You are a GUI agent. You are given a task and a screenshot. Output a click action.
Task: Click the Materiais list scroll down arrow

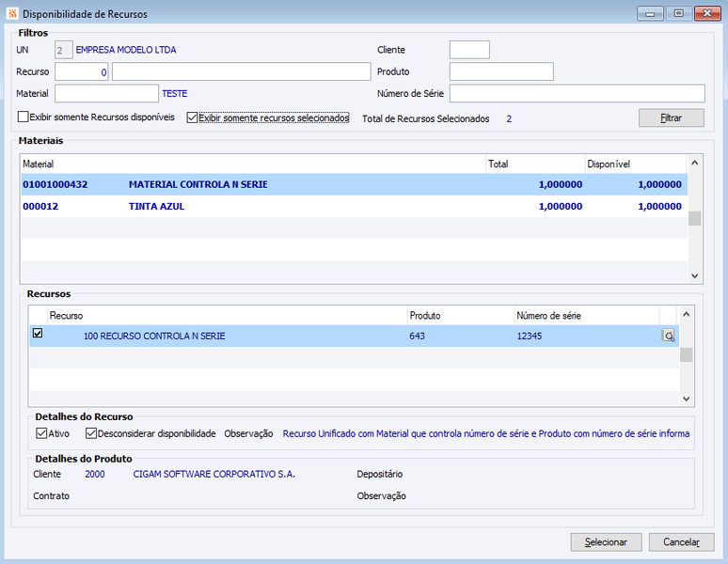coord(694,276)
